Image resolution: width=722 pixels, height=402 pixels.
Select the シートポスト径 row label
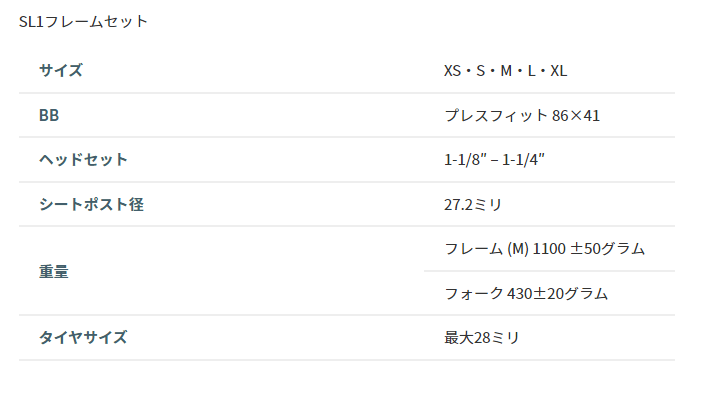(91, 204)
